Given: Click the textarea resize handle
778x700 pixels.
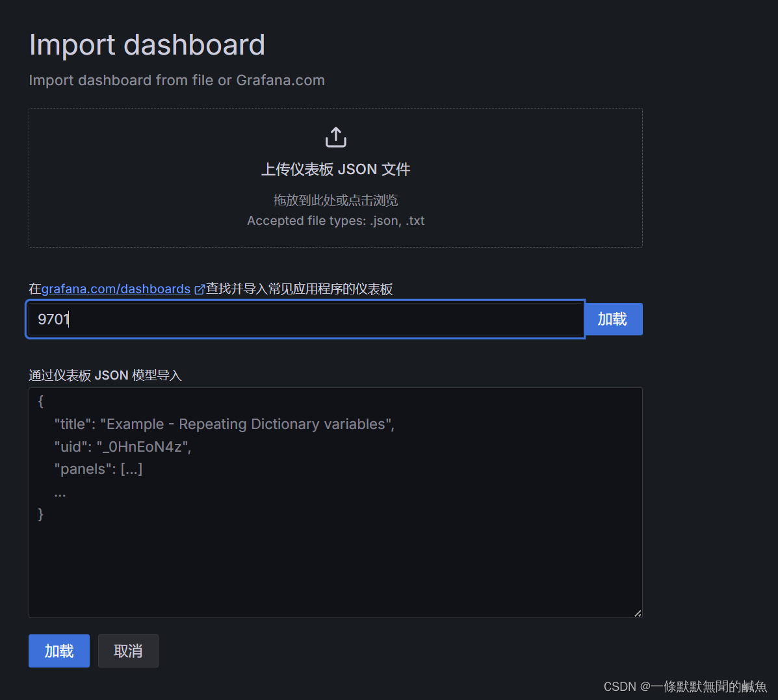Looking at the screenshot, I should pyautogui.click(x=638, y=612).
